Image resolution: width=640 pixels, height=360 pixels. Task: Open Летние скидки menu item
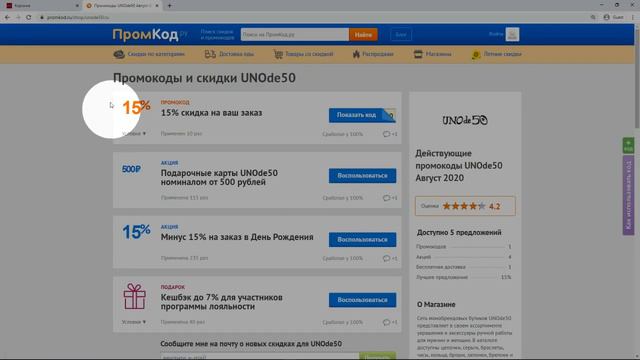(502, 54)
